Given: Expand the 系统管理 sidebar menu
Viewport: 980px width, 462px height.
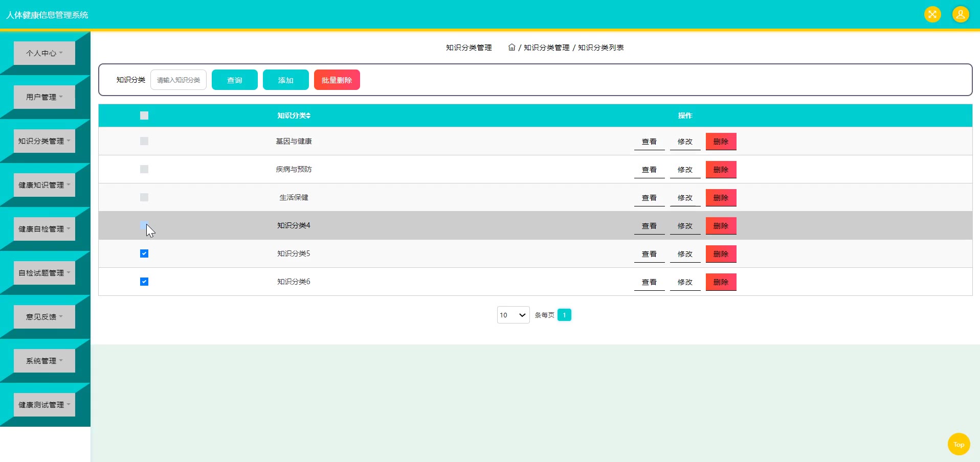Looking at the screenshot, I should point(44,361).
